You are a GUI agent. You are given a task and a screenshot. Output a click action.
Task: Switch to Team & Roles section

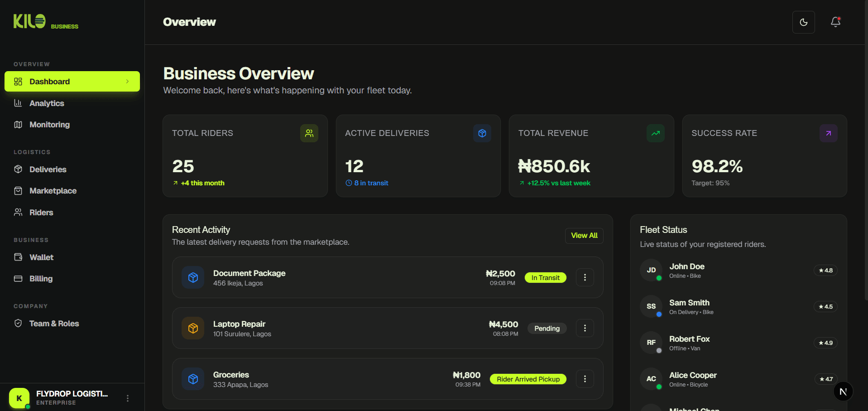click(x=54, y=323)
